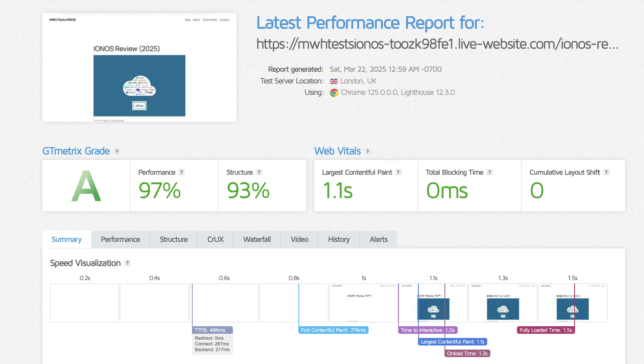This screenshot has height=364, width=644.
Task: Click the Fully Loaded Time marker
Action: pos(546,330)
